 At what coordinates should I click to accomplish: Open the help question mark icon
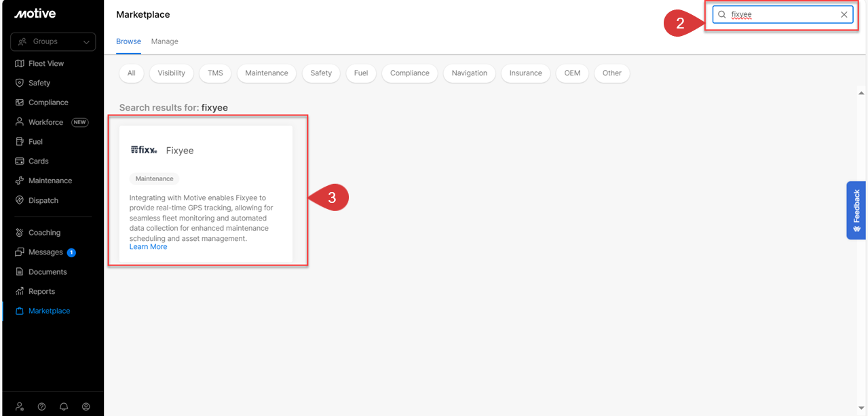pyautogui.click(x=41, y=406)
